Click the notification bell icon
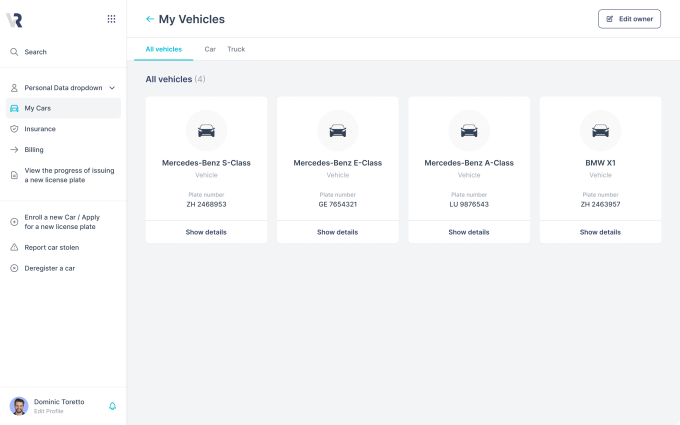 click(112, 406)
